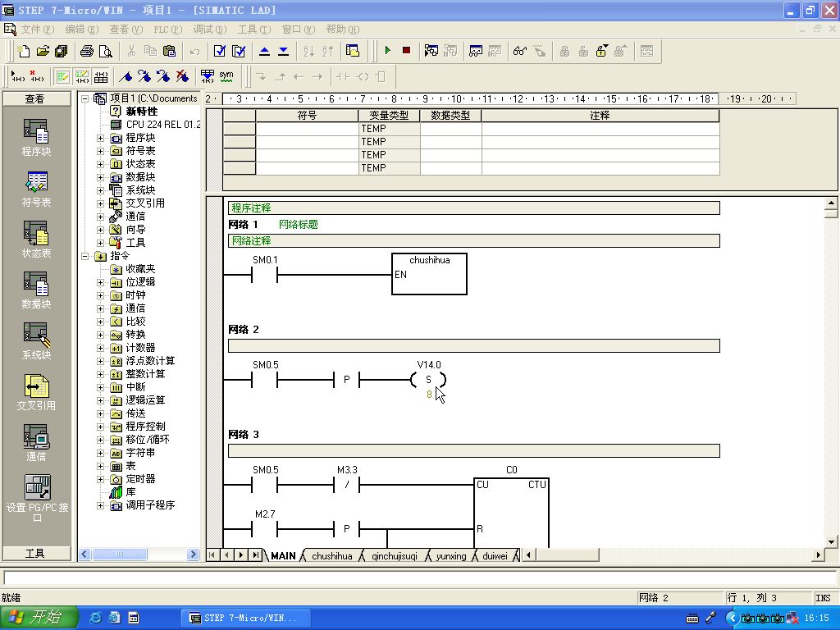
Task: Expand the 位逻辑 instruction folder
Action: [x=101, y=282]
